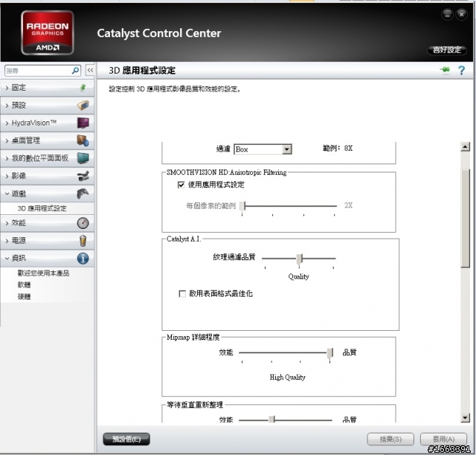The height and width of the screenshot is (455, 476).
Task: Open the 硬體 info page
Action: 24,297
